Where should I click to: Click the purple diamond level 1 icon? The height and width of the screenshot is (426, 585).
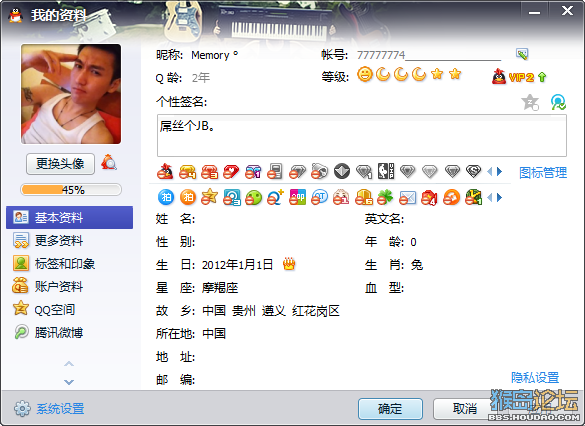point(253,172)
